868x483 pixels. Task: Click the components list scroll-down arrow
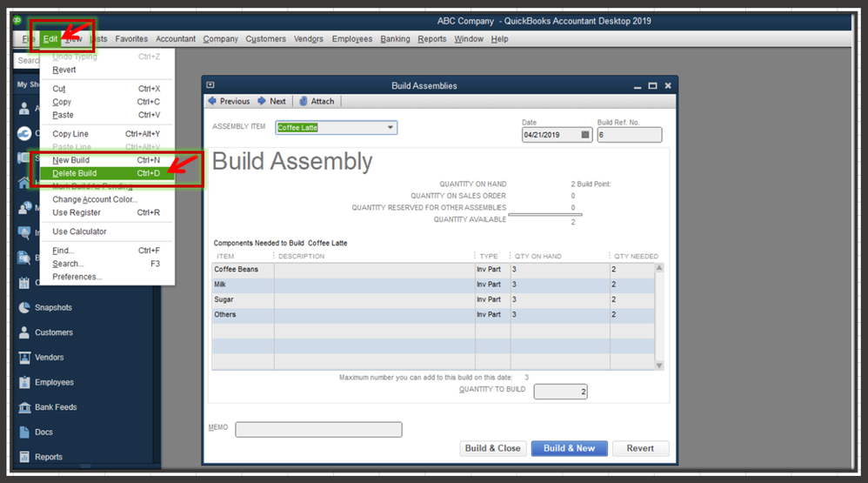click(x=658, y=366)
